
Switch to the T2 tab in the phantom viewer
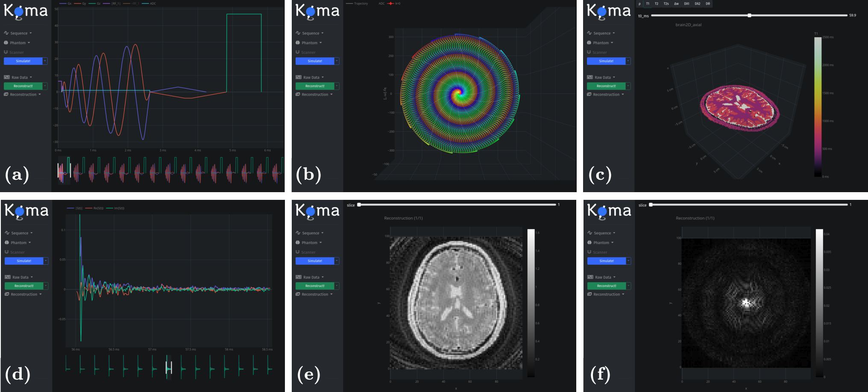pos(657,4)
